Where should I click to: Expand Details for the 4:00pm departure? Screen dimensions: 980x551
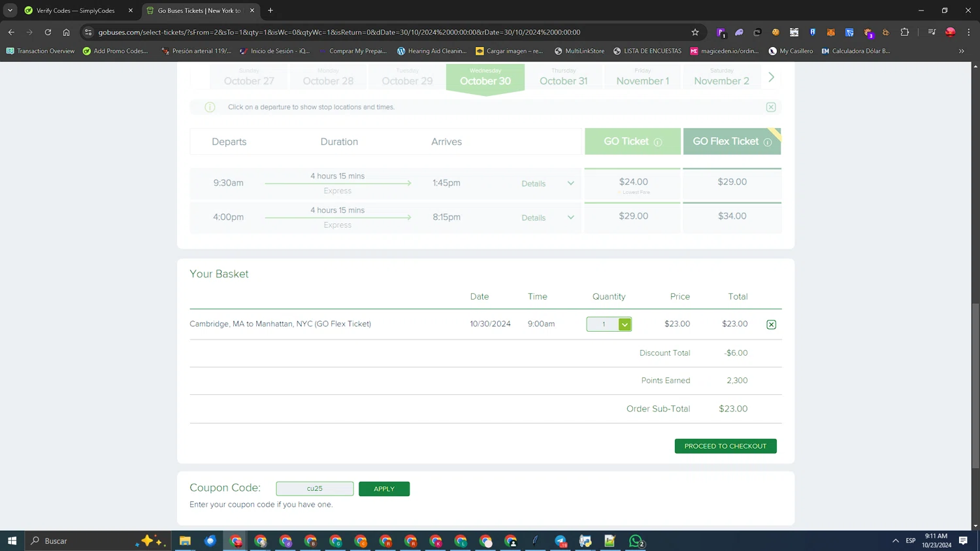[547, 217]
